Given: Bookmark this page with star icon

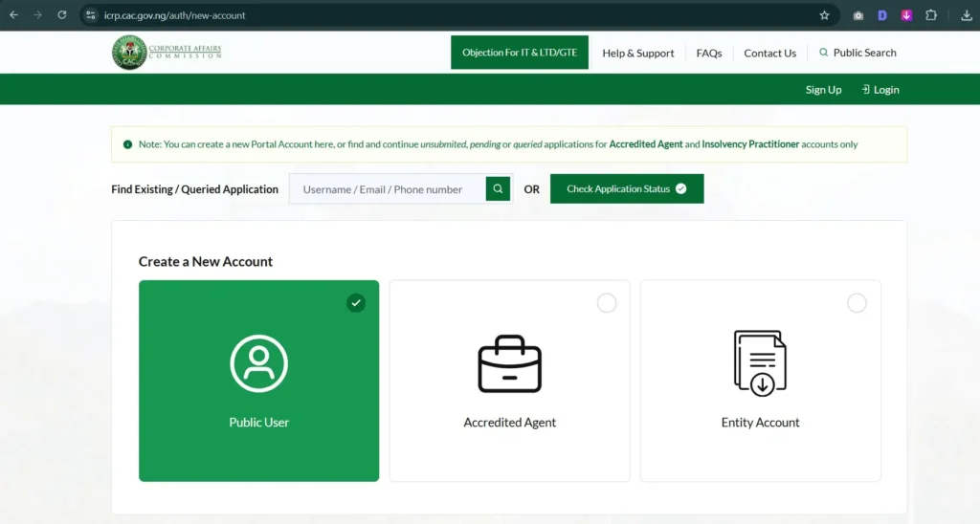Looking at the screenshot, I should 824,15.
